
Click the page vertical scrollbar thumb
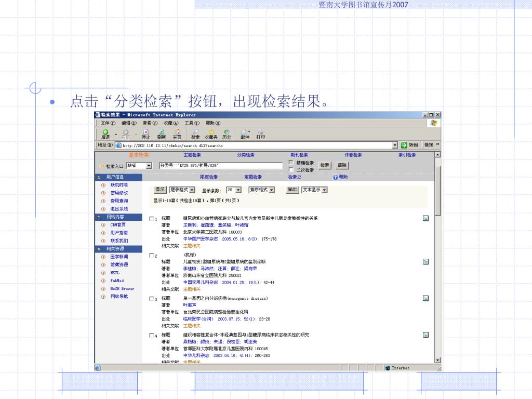tap(437, 191)
